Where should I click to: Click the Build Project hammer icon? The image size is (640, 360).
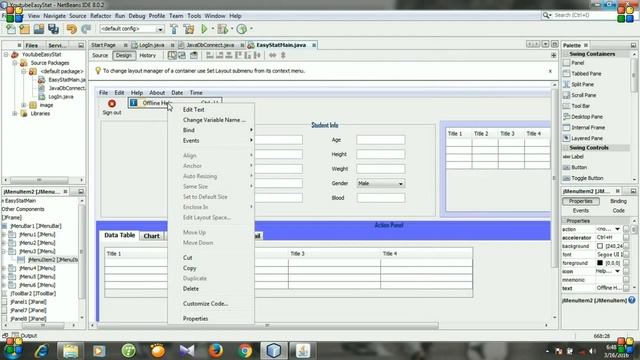(x=174, y=29)
